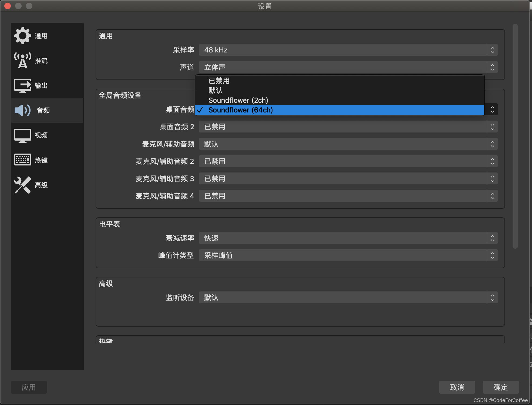Click the settings panel vertical scrollbar

pos(515,135)
